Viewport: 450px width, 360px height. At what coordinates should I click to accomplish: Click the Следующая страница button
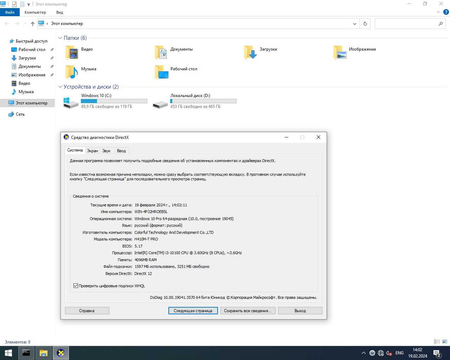193,311
